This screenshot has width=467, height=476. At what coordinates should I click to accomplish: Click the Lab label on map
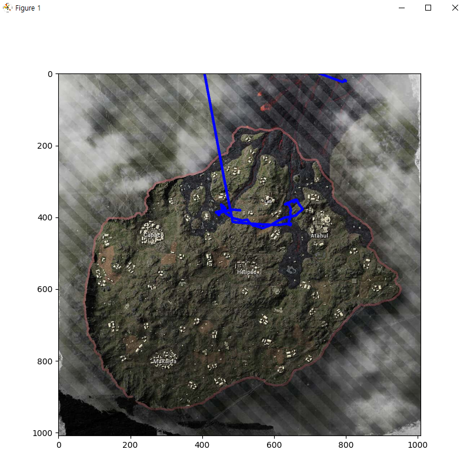click(268, 201)
